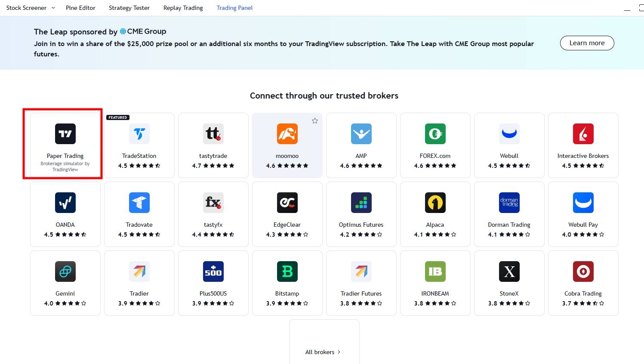This screenshot has width=644, height=364.
Task: Expand the Stock Screener dropdown arrow
Action: 53,8
